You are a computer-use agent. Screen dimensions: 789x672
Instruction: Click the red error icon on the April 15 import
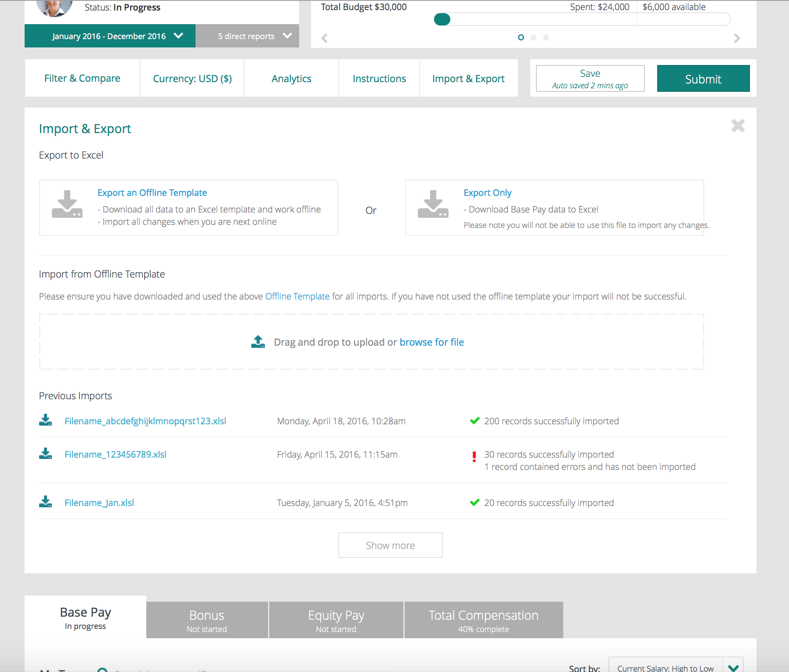(474, 457)
